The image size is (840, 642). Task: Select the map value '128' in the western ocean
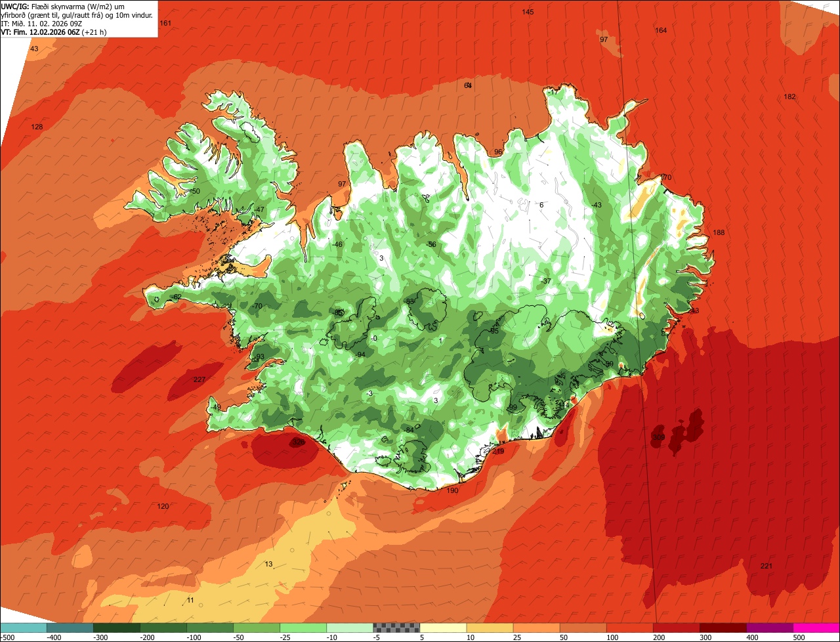pos(37,127)
